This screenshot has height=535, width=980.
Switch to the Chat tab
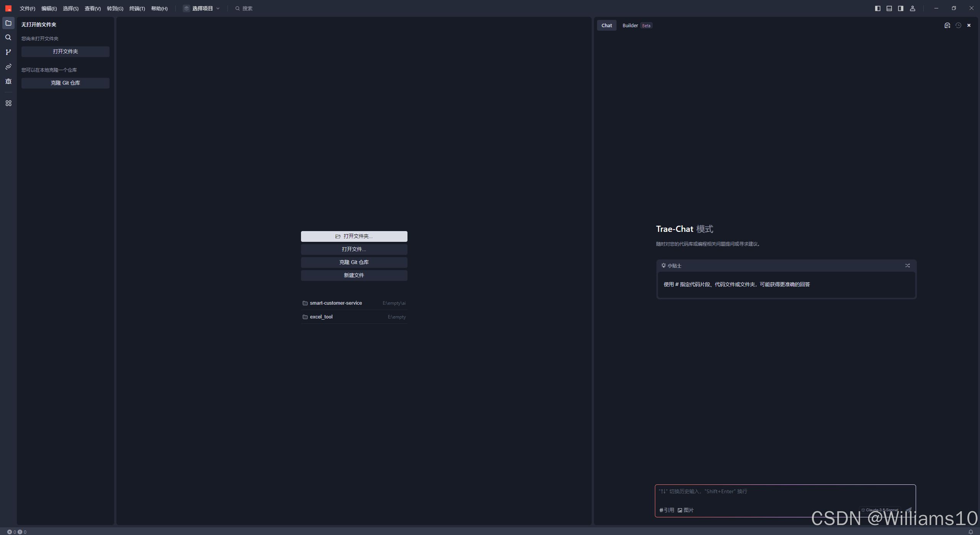[x=606, y=25]
